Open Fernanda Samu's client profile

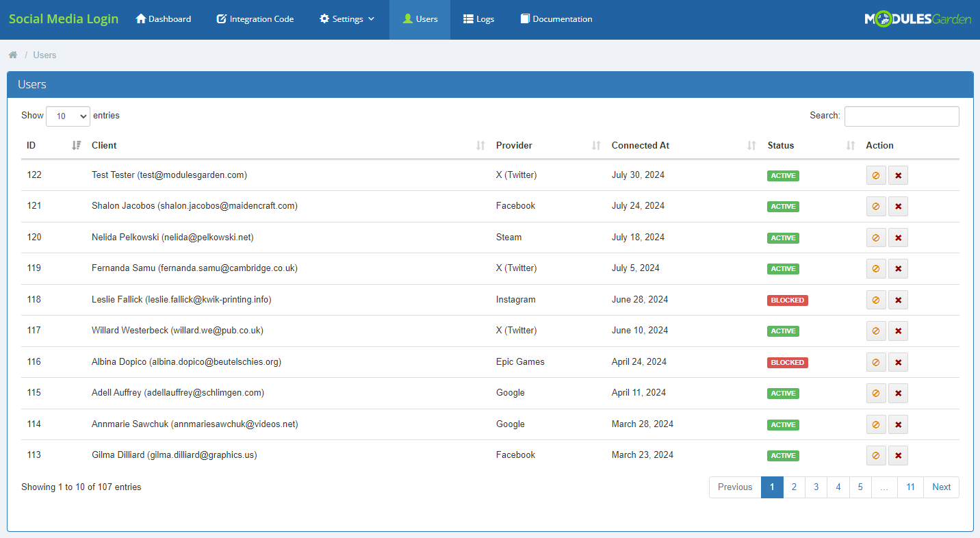pos(194,268)
